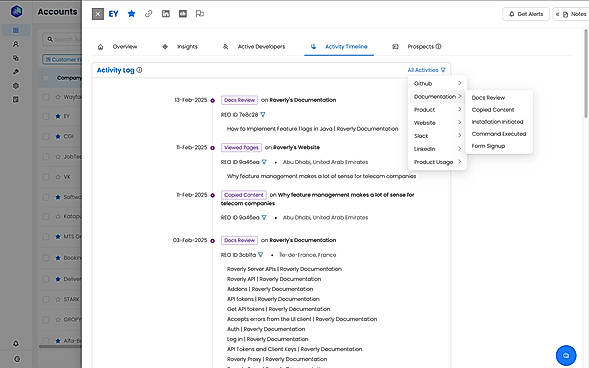Expand the Documentation filter submenu

coord(437,97)
